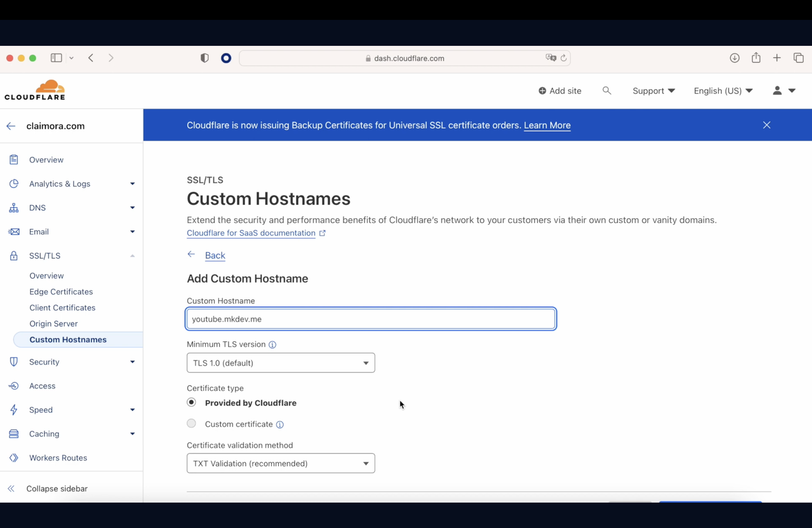Click the search magnifier icon in header

[x=607, y=91]
